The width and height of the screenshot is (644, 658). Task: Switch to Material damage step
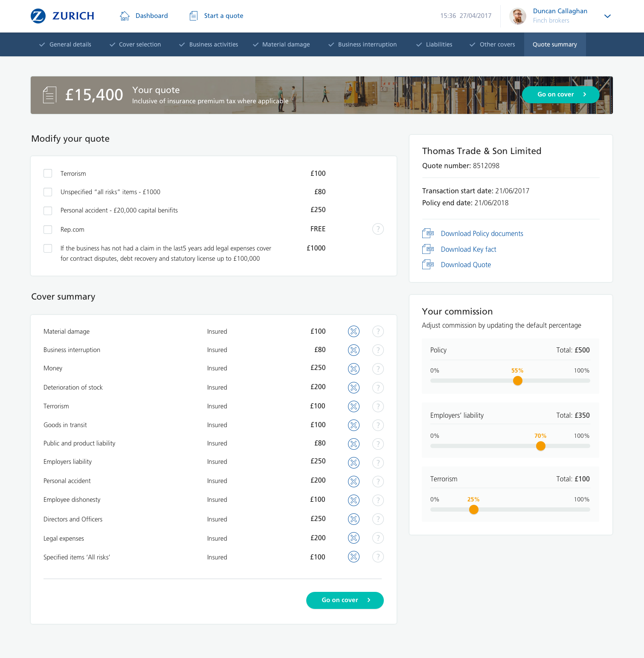click(x=281, y=44)
